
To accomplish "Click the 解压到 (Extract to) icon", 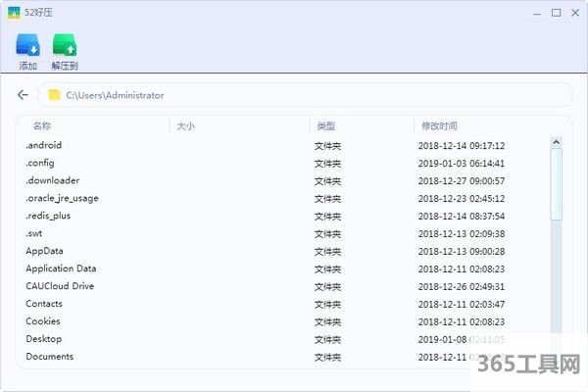I will tap(65, 45).
